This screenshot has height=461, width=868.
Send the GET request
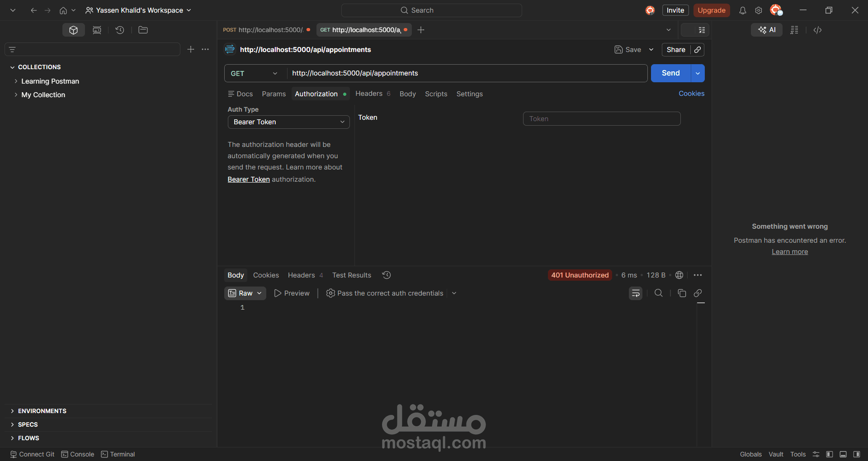pos(671,73)
